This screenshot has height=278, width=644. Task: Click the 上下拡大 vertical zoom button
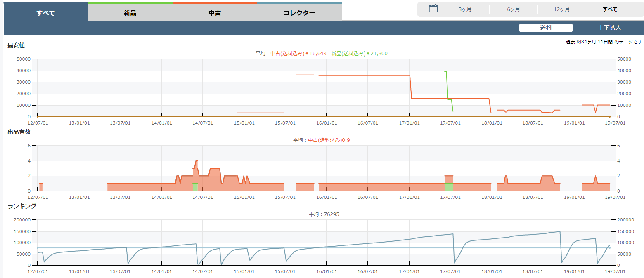[609, 28]
